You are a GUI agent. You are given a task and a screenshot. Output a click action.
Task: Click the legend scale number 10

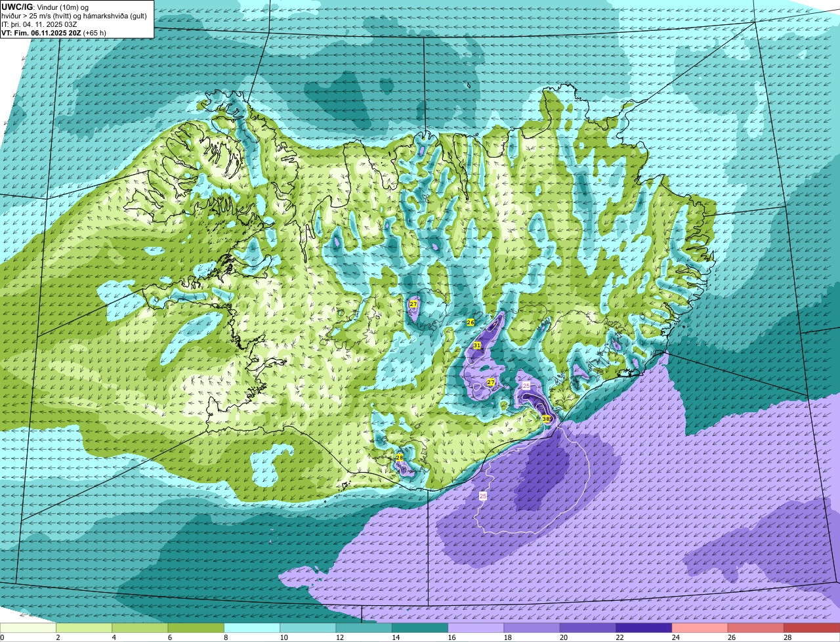pos(283,637)
